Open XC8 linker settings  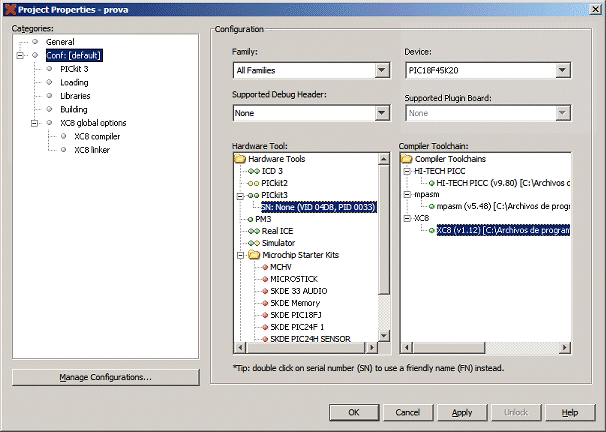tap(92, 150)
